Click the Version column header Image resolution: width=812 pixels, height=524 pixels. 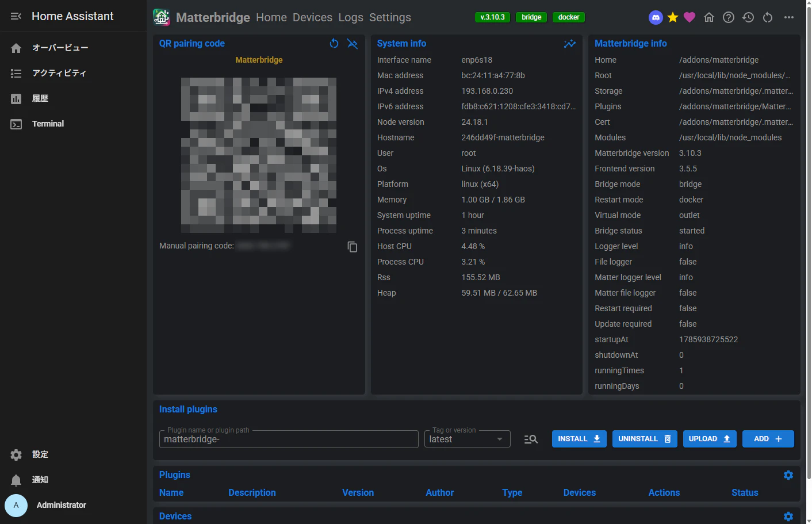(x=358, y=493)
